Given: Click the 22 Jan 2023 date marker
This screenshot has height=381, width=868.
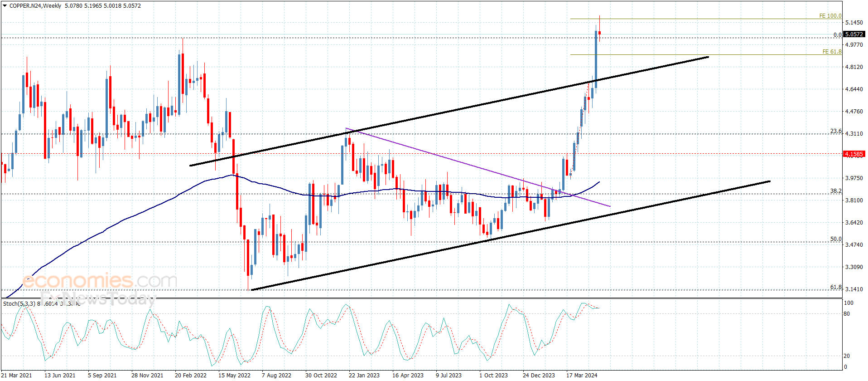Looking at the screenshot, I should [x=364, y=375].
